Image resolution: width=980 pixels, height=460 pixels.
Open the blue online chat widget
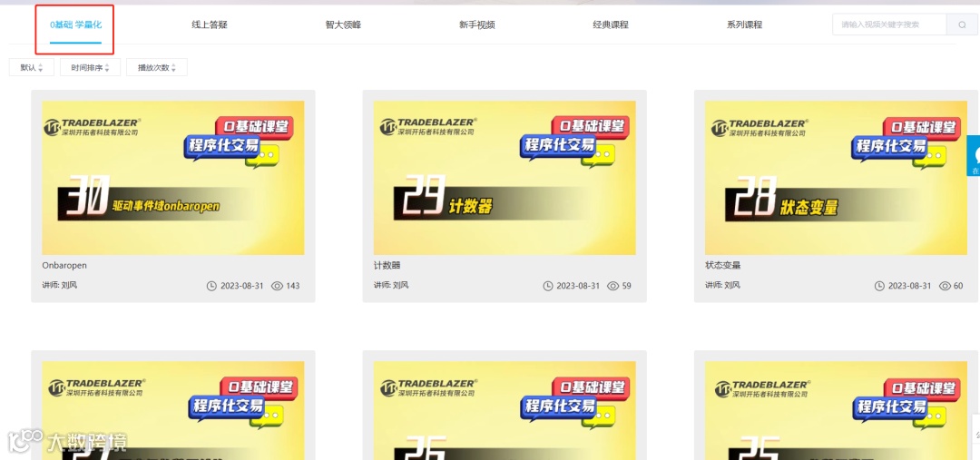point(974,156)
